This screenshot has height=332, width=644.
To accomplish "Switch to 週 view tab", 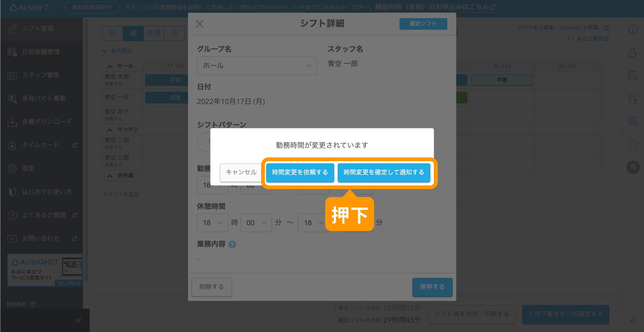I will pyautogui.click(x=133, y=33).
